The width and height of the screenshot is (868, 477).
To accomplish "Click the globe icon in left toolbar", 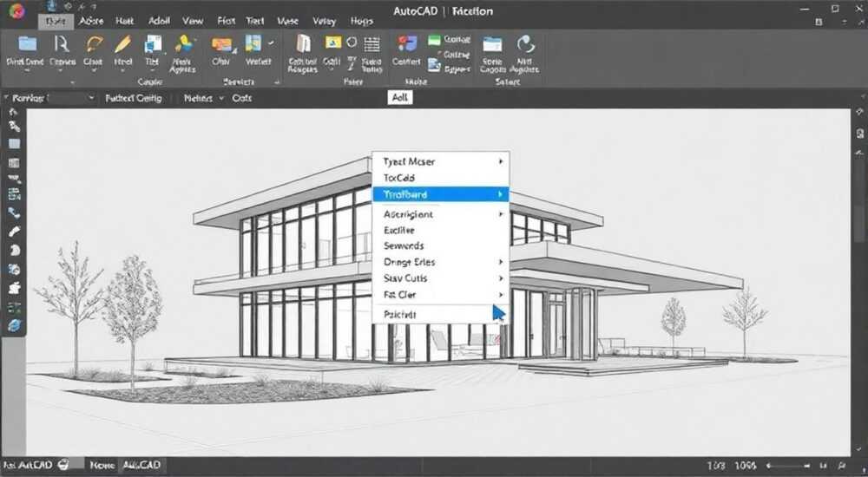I will pos(14,326).
